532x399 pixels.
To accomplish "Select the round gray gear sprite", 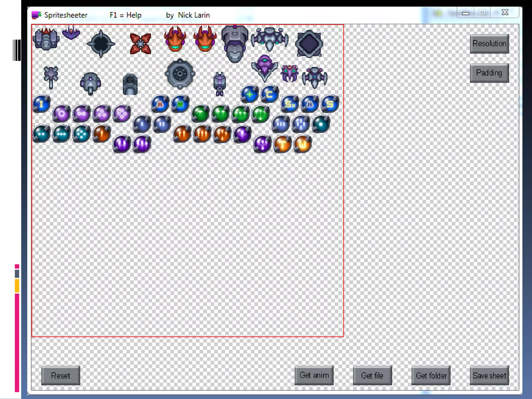I will point(180,74).
